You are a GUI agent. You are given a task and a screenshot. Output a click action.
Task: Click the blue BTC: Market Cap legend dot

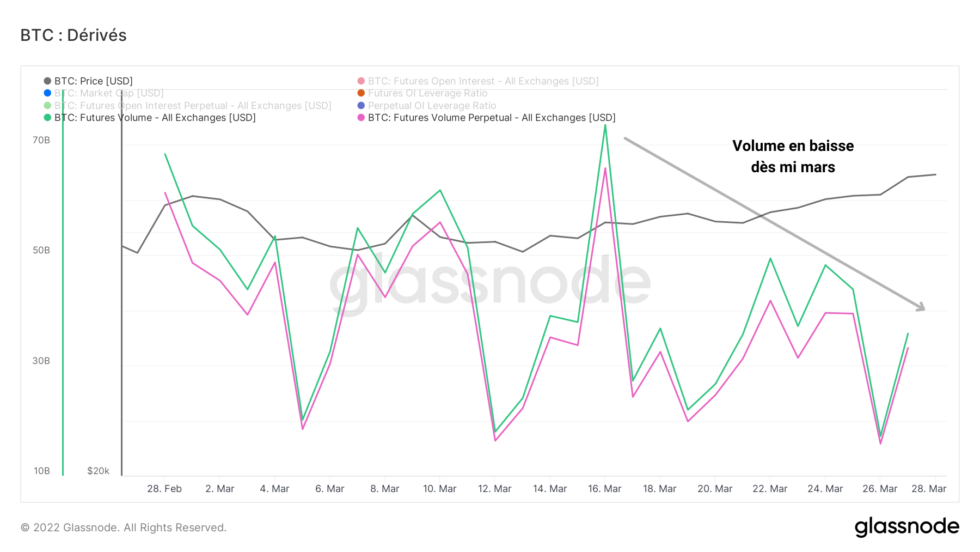47,93
